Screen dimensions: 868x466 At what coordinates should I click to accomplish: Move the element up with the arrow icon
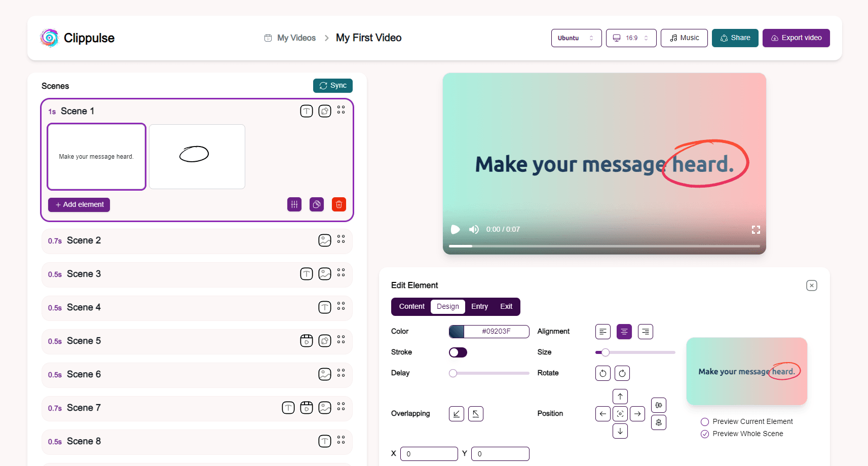point(620,396)
